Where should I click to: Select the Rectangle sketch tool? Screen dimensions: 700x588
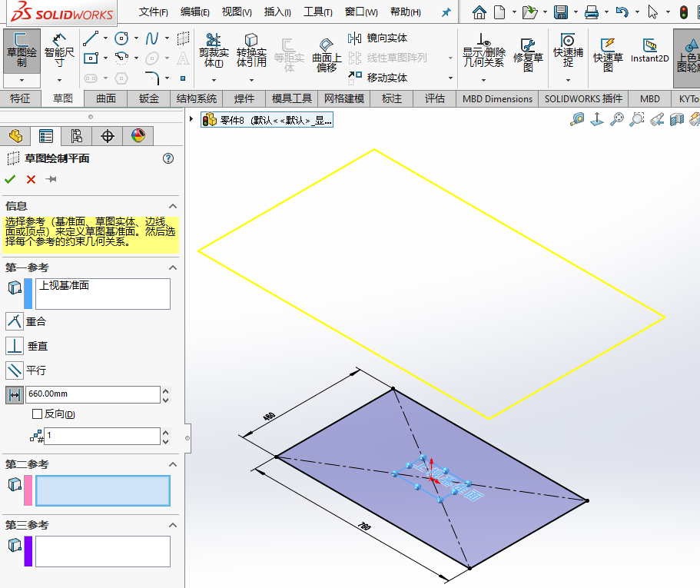tap(91, 58)
